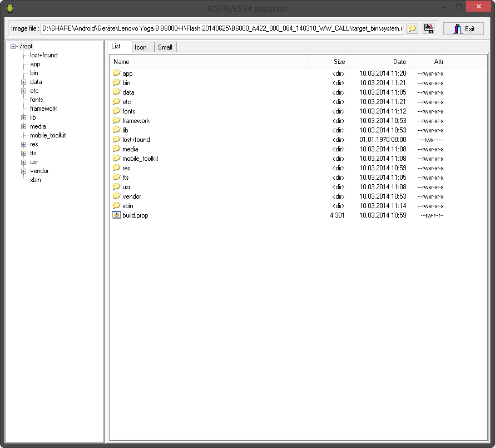Select xbin in the folder tree
This screenshot has width=495, height=448.
[x=36, y=180]
